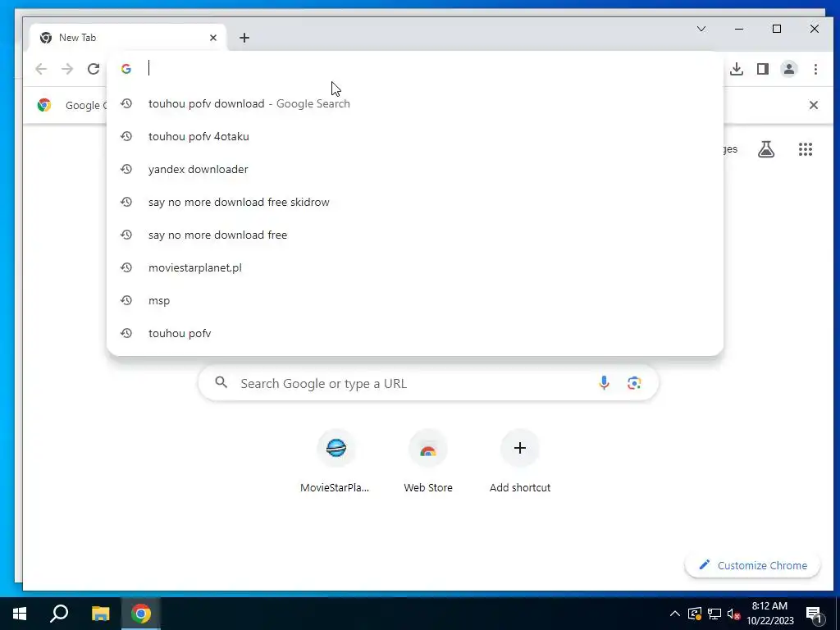Open the Downloads icon in toolbar
This screenshot has height=630, width=840.
pyautogui.click(x=737, y=69)
